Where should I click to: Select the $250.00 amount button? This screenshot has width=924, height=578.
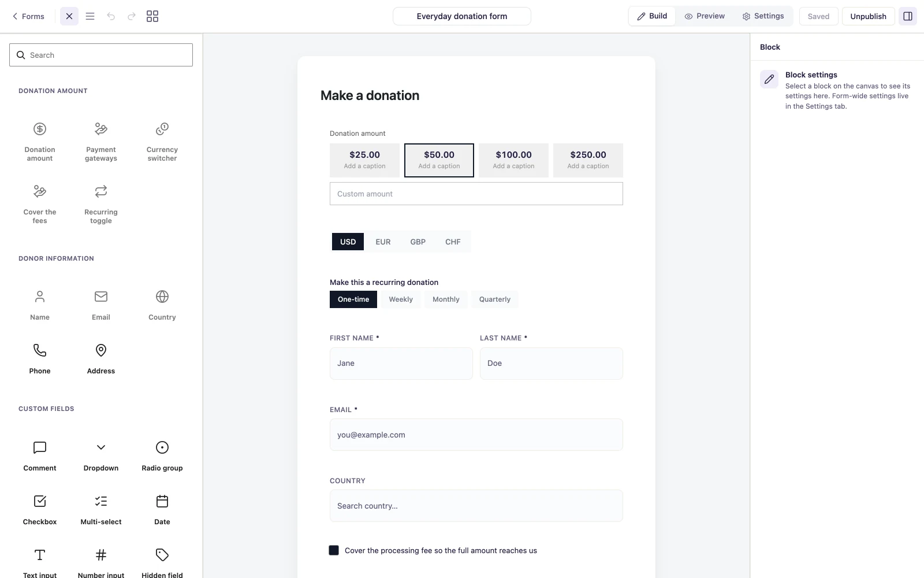[588, 160]
